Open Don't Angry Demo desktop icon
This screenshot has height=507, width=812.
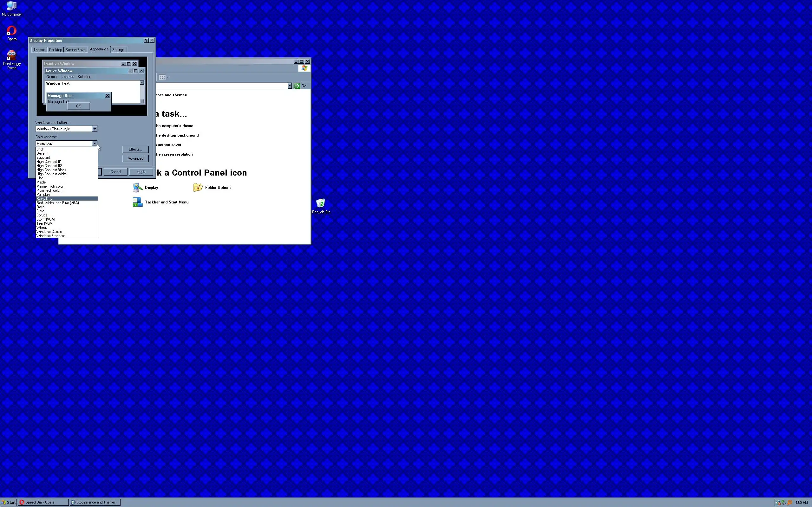(12, 56)
